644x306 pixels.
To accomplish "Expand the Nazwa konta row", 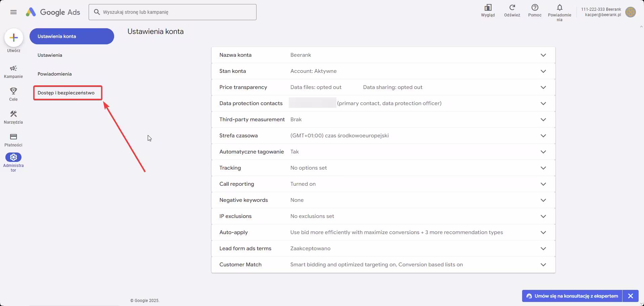I will (x=543, y=55).
